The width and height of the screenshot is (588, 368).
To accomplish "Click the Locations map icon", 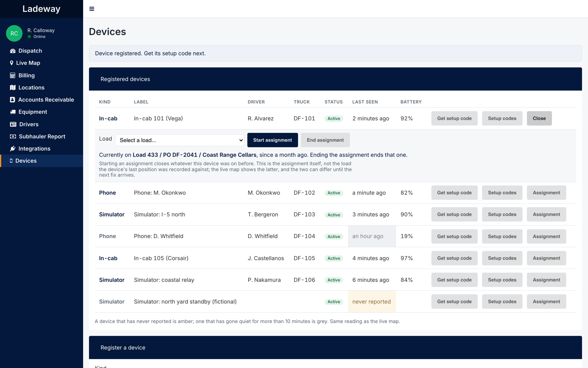I will coord(13,88).
